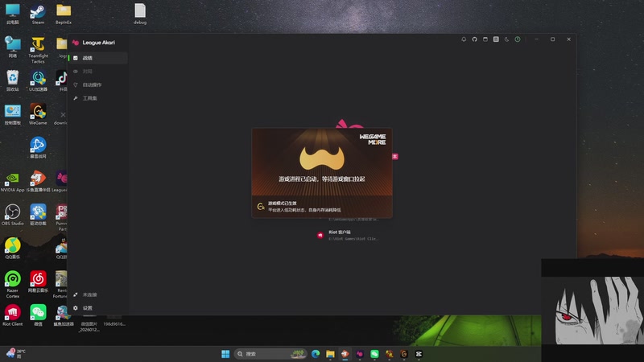Screen dimensions: 644x362
Task: Click 未连接 connection status in Akari sidebar
Action: [98, 294]
